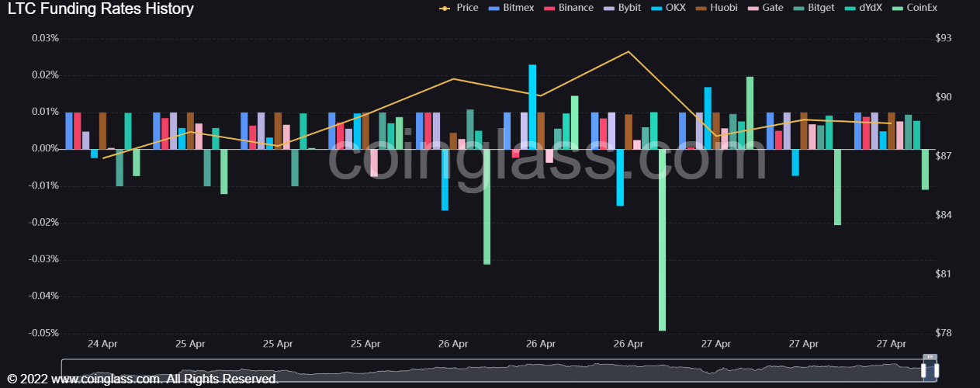Click the left handle of range slider
This screenshot has height=388, width=980.
(x=924, y=370)
